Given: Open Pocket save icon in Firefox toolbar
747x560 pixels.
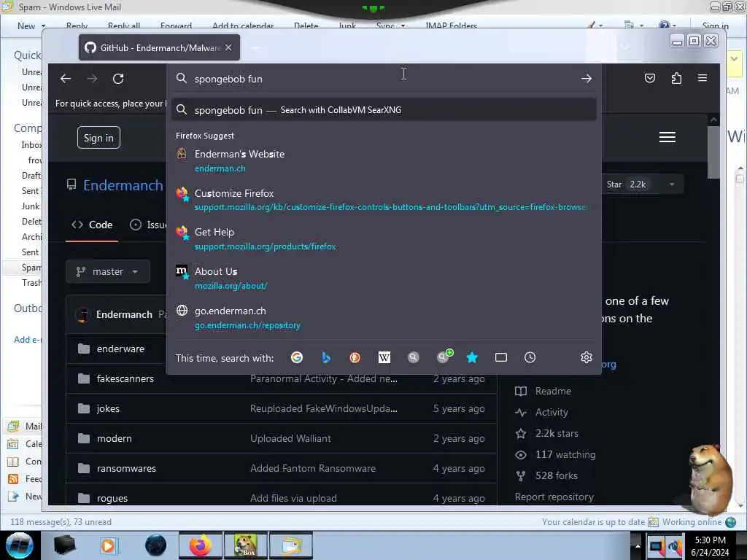Looking at the screenshot, I should point(650,78).
